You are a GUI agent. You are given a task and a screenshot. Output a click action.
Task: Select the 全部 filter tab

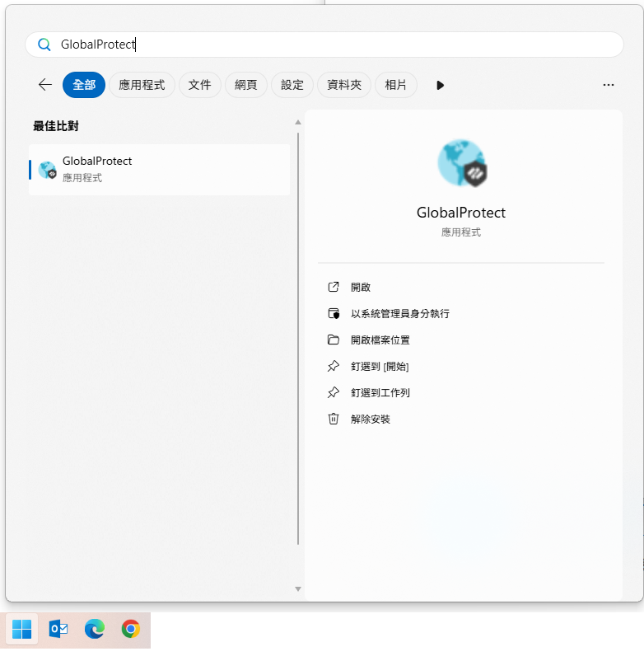84,85
